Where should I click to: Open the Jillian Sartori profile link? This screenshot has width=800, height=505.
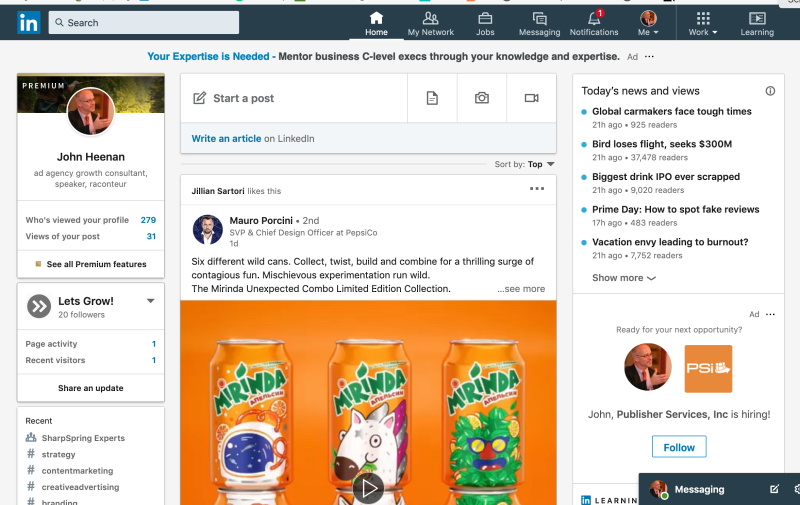(x=218, y=191)
